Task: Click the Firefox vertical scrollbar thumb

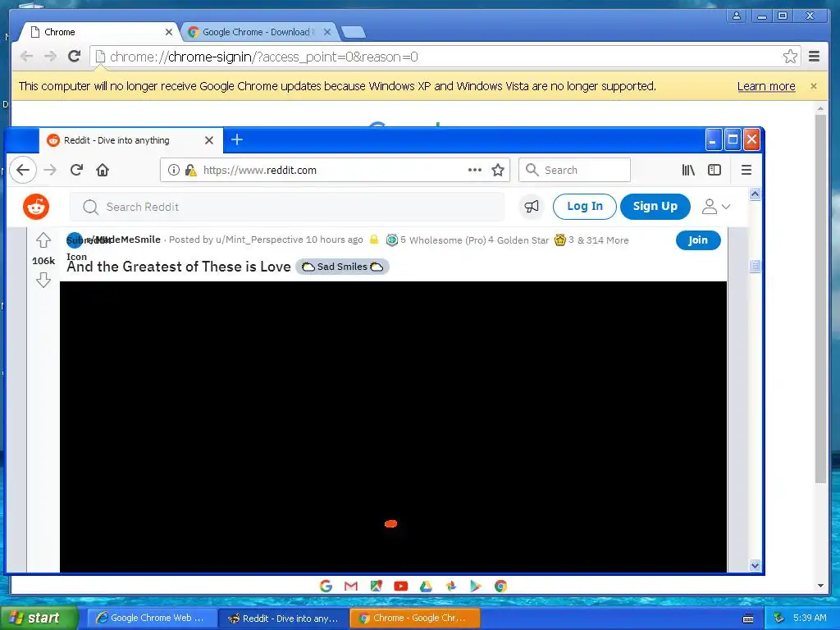Action: point(755,267)
